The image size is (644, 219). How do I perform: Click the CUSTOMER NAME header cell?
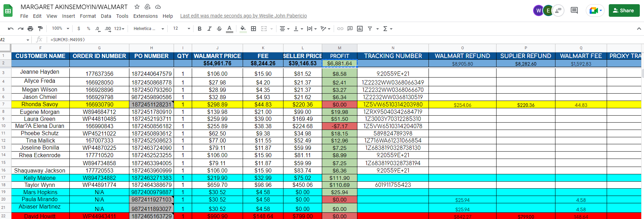(x=40, y=56)
